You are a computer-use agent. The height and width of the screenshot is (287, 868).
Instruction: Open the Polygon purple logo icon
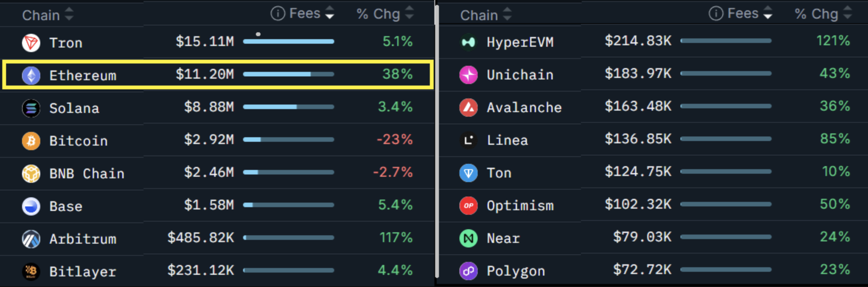click(469, 271)
